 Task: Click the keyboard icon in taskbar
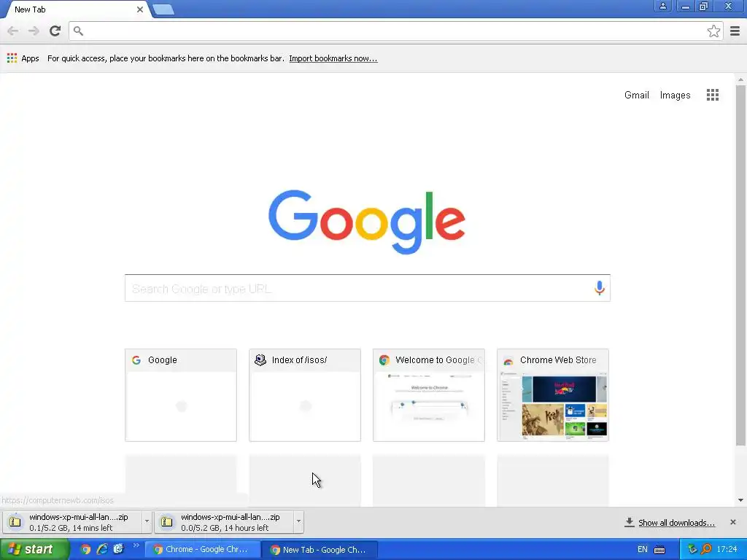pos(659,550)
